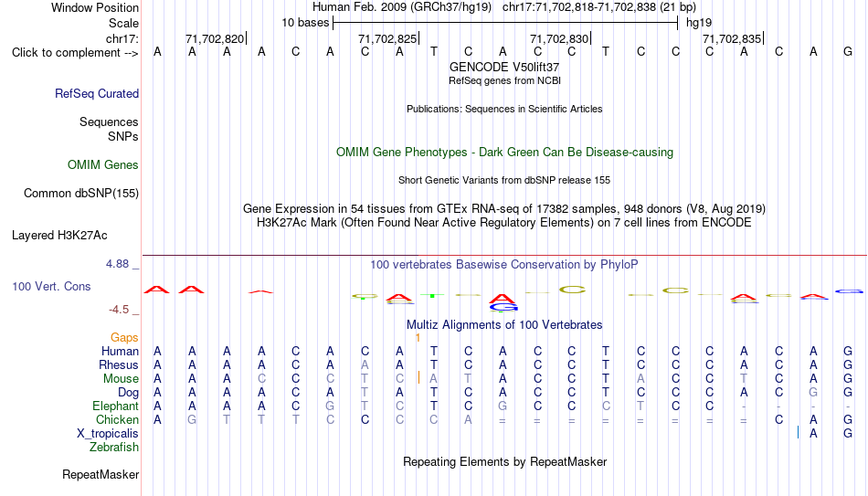Open the RefSeq Curated track label
This screenshot has height=496, width=868.
pos(96,93)
